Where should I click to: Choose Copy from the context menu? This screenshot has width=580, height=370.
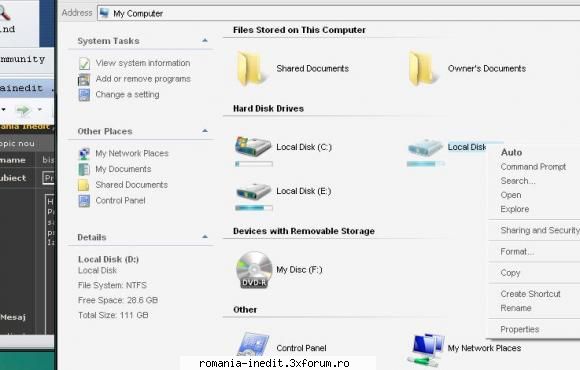(510, 273)
